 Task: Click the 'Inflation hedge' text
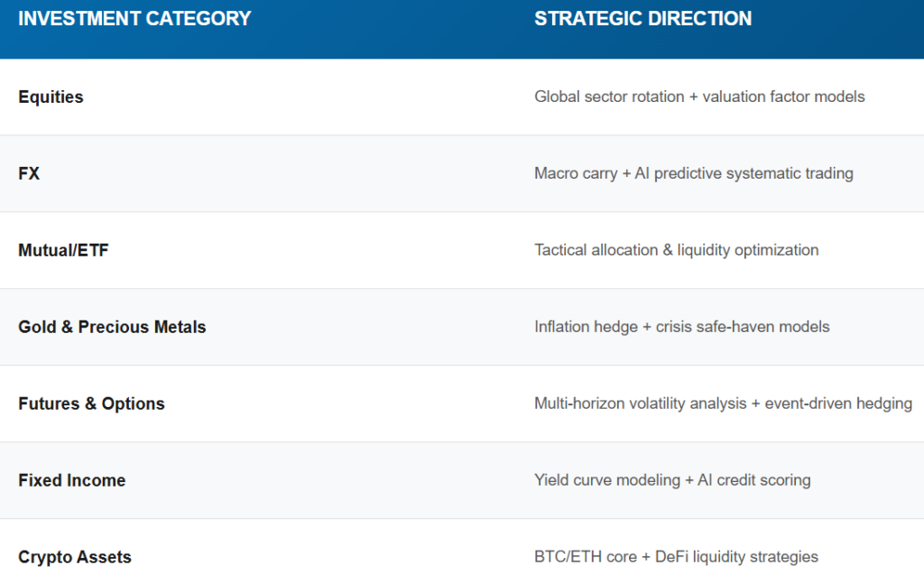(x=586, y=327)
